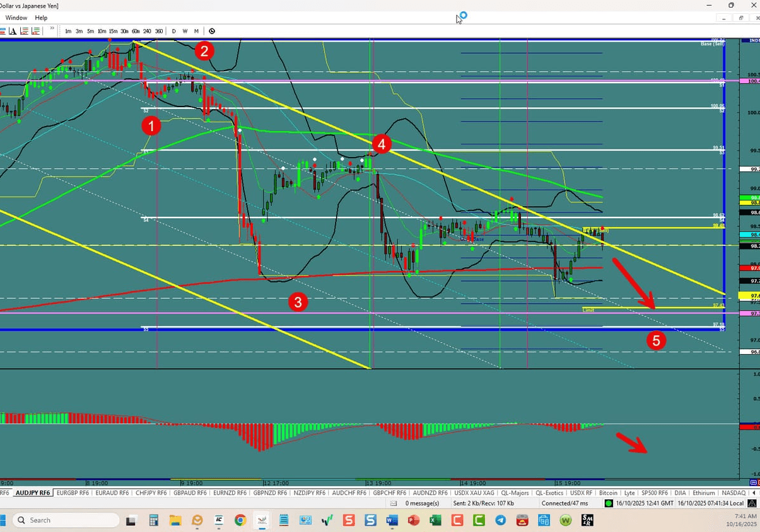The image size is (760, 532).
Task: Click the tab-scroll arrow beside NASDAQ tab
Action: coord(754,493)
